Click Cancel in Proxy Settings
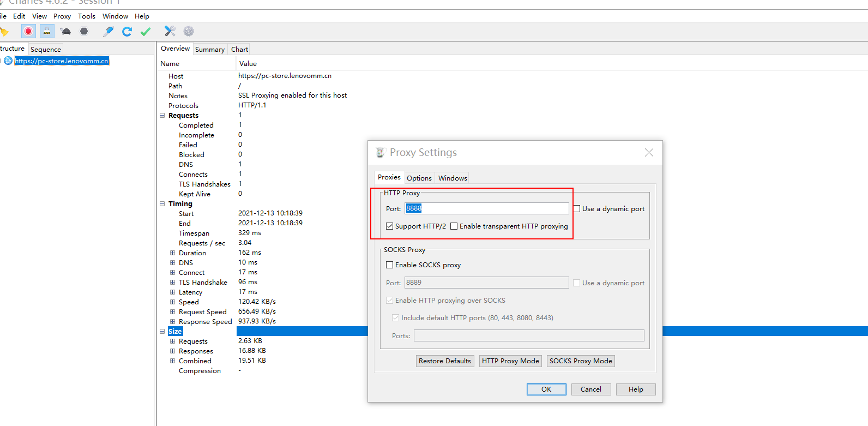Viewport: 868px width, 426px height. (x=591, y=389)
